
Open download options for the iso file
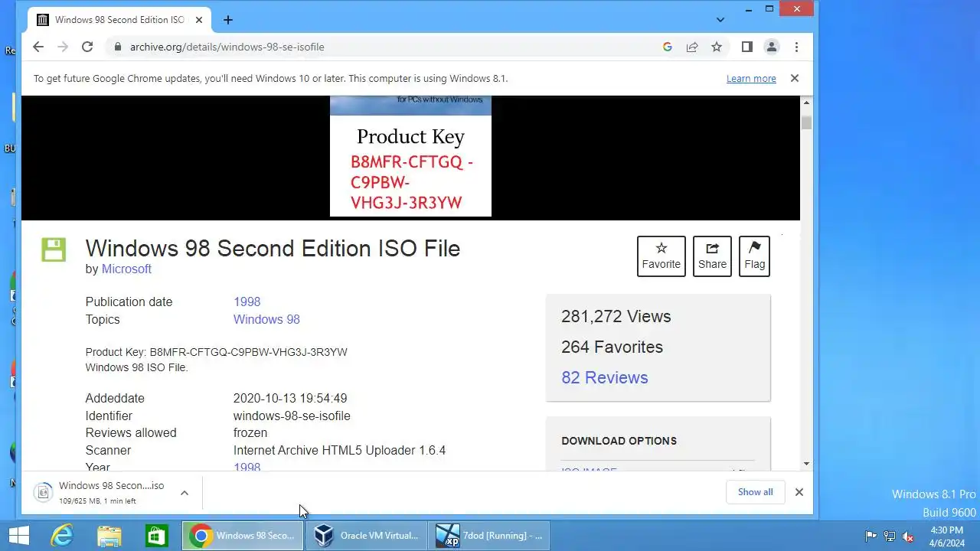tap(590, 469)
